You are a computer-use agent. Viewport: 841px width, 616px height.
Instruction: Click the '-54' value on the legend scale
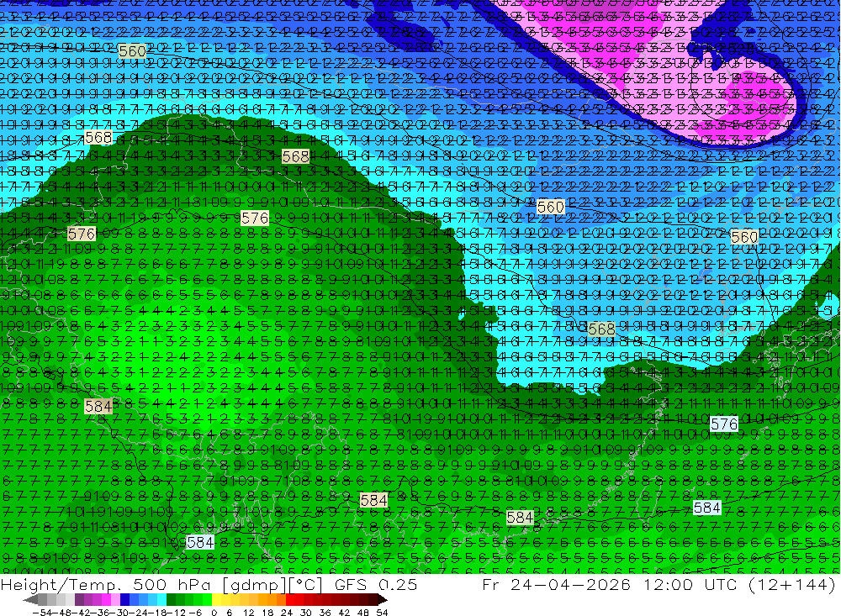click(x=43, y=613)
